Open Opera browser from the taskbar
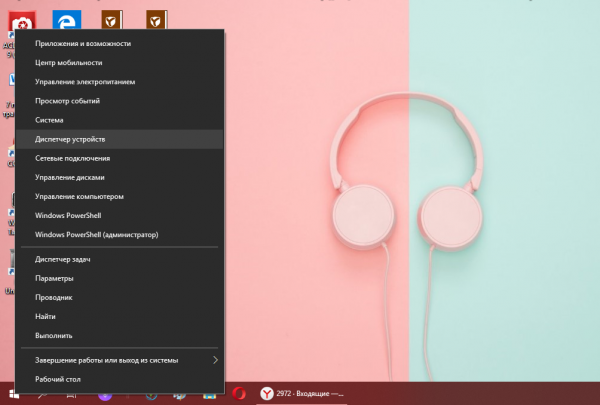Screen dimensions: 600x405 (x=239, y=394)
